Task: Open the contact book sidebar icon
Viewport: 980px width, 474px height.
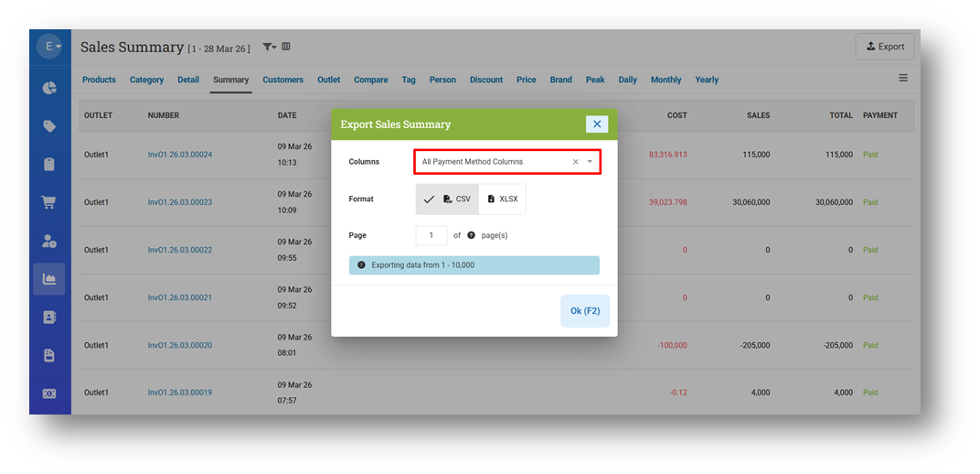Action: click(x=49, y=317)
